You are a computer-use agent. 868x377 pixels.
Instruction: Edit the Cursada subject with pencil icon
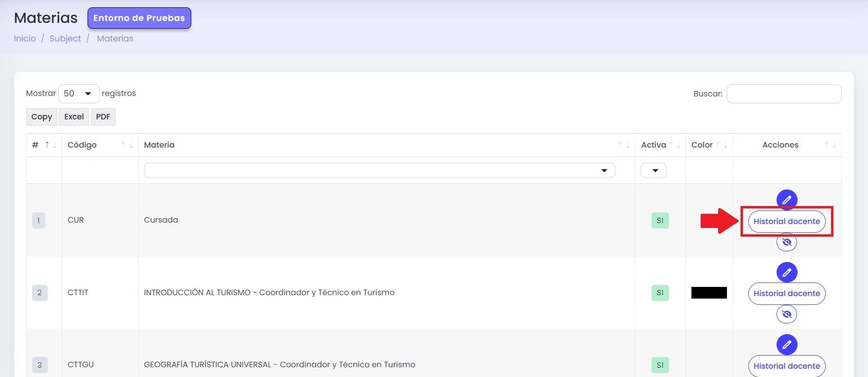click(x=787, y=200)
